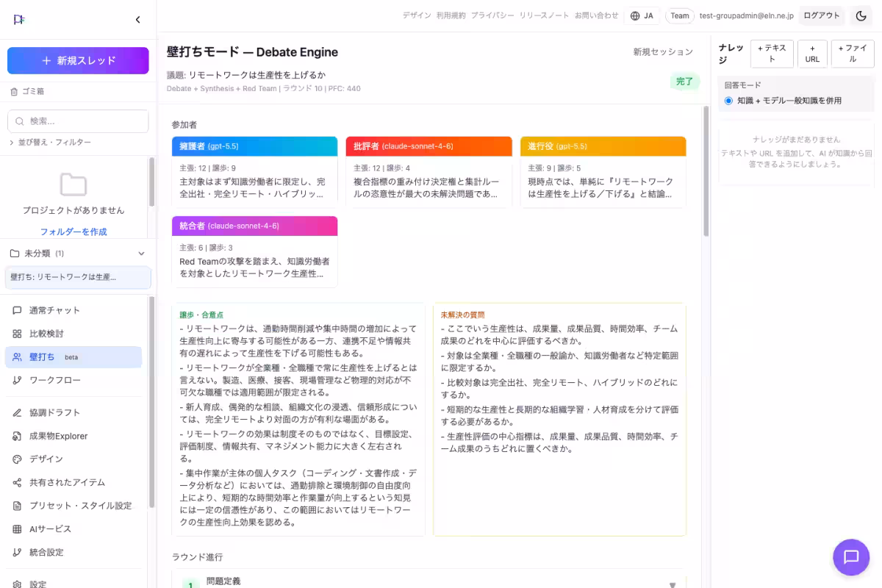Open 共有されたアイテム share icon
882x588 pixels.
(17, 482)
